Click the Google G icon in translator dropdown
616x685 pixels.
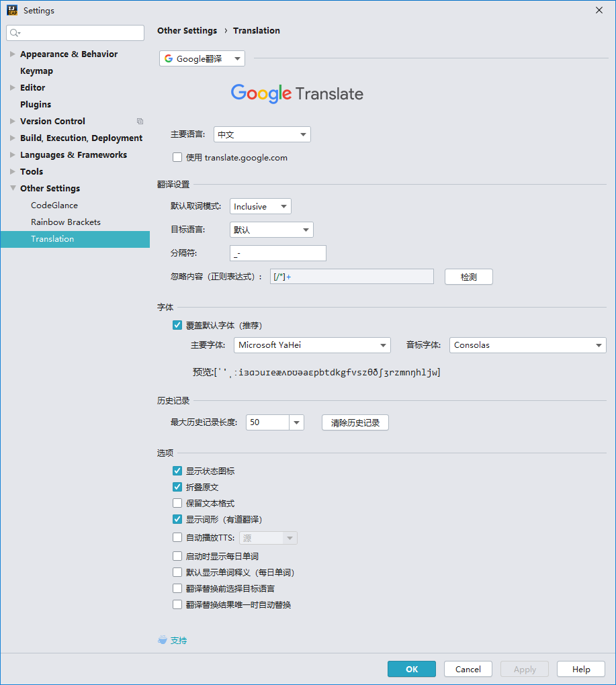169,58
